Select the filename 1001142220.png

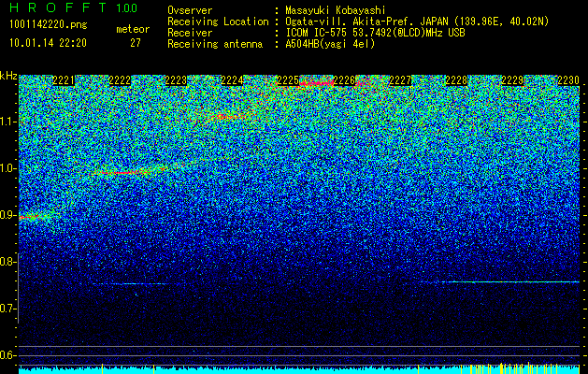click(x=49, y=25)
